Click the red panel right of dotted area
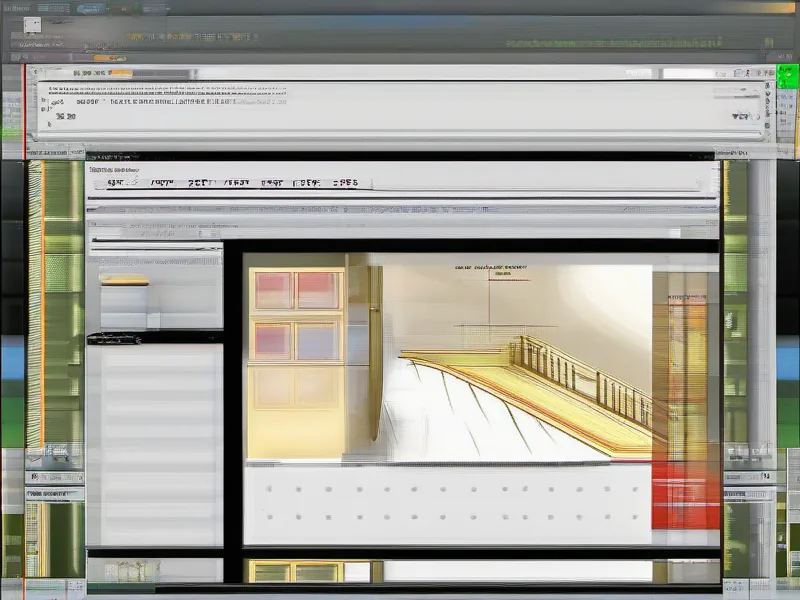The image size is (800, 600). click(685, 495)
